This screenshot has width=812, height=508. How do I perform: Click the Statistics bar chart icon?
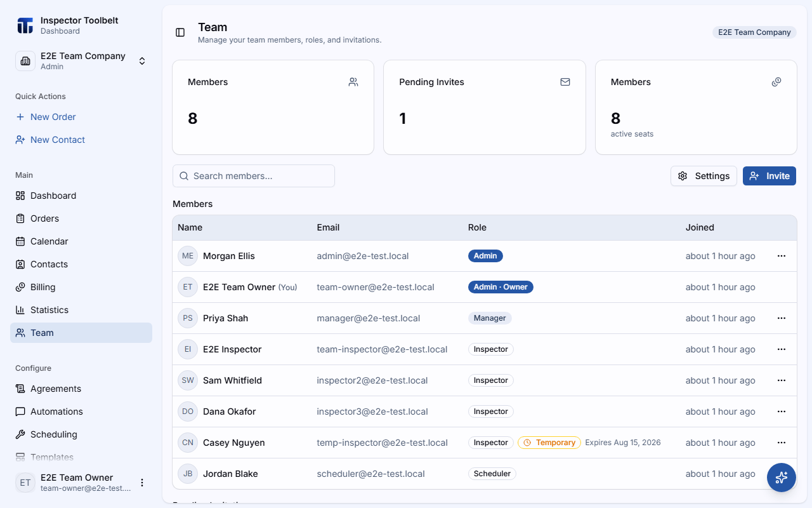(20, 310)
